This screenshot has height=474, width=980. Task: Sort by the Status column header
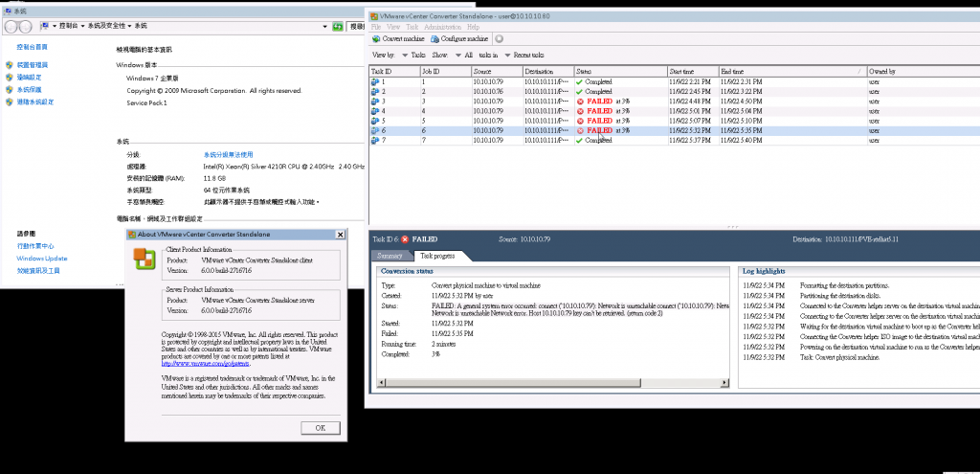tap(620, 72)
